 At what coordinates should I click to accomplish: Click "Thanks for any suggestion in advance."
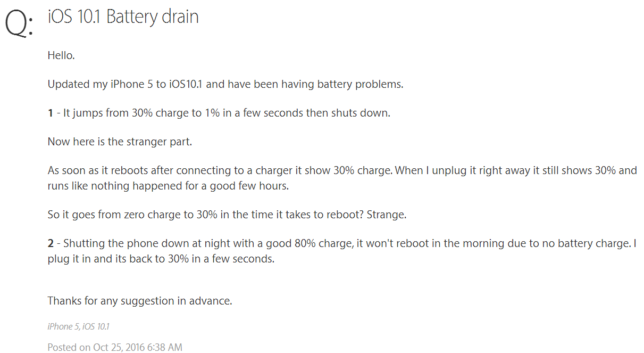[x=140, y=301]
